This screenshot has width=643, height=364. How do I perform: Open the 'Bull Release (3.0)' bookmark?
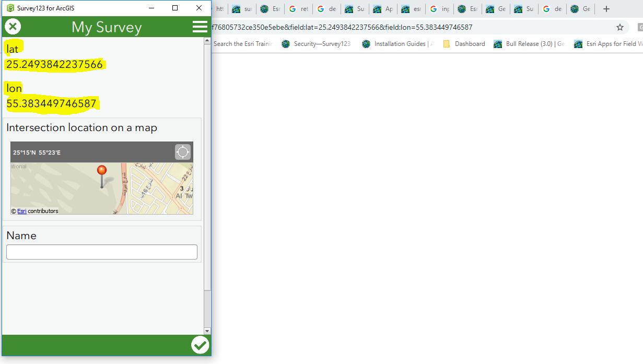point(529,44)
